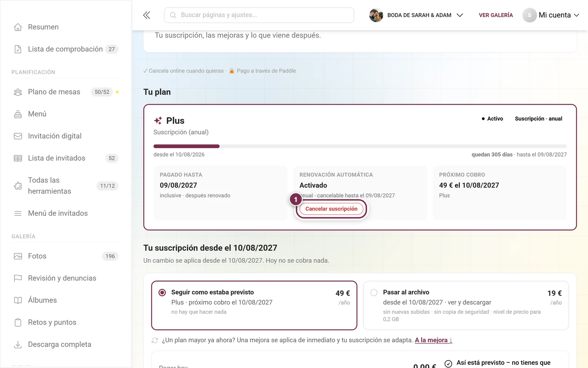Click the Lista de comprobación document icon

click(x=18, y=49)
